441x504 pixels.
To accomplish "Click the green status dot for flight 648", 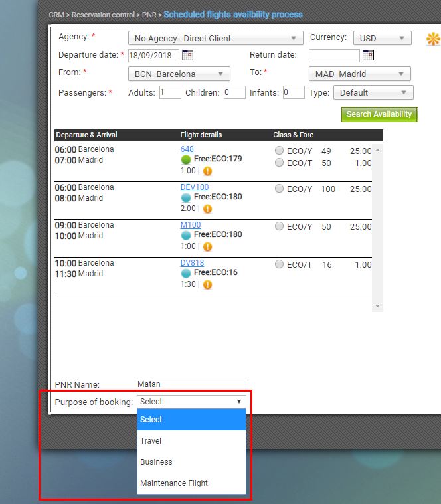I will (x=186, y=159).
